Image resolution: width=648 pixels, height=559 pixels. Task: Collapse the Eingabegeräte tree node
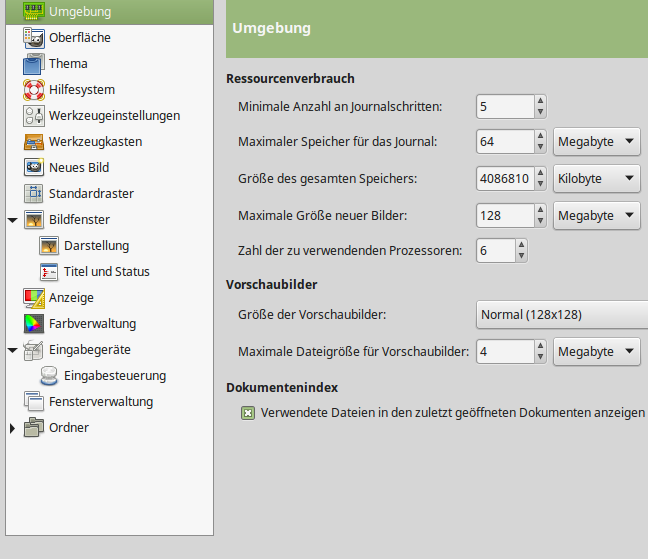tap(13, 350)
